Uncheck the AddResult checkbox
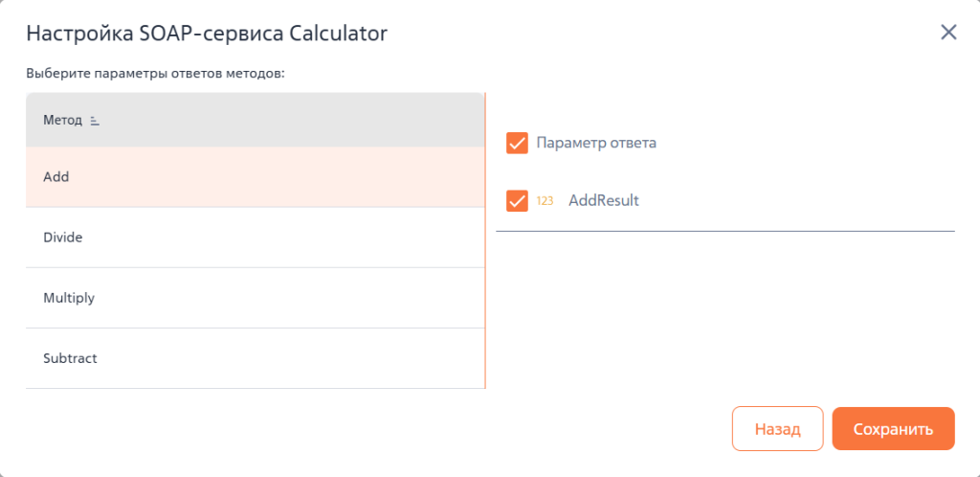 pyautogui.click(x=517, y=201)
